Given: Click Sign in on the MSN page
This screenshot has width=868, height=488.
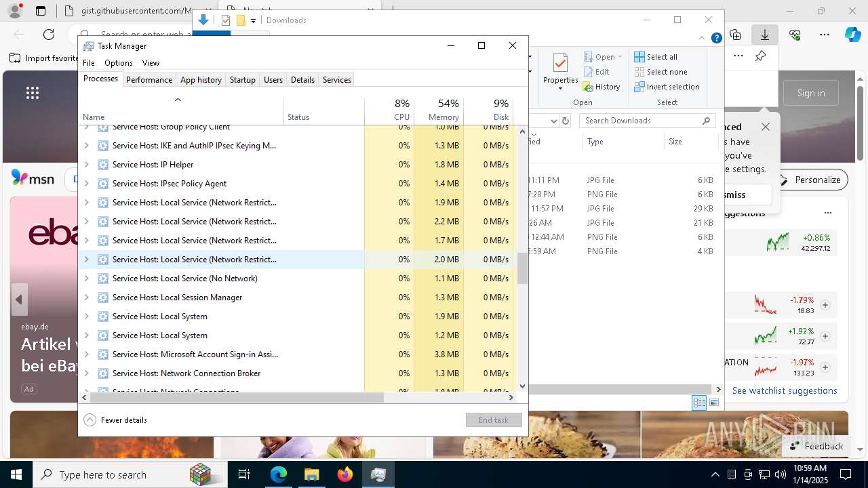Looking at the screenshot, I should click(x=811, y=93).
